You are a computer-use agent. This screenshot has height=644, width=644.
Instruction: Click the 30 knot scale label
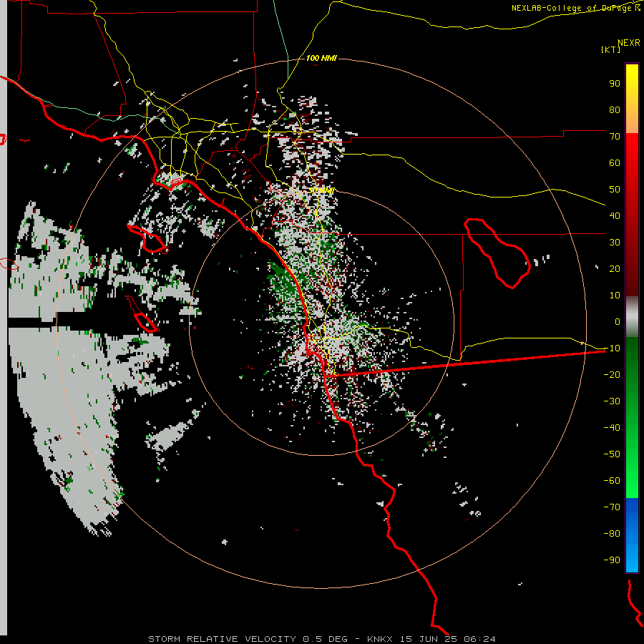(615, 243)
